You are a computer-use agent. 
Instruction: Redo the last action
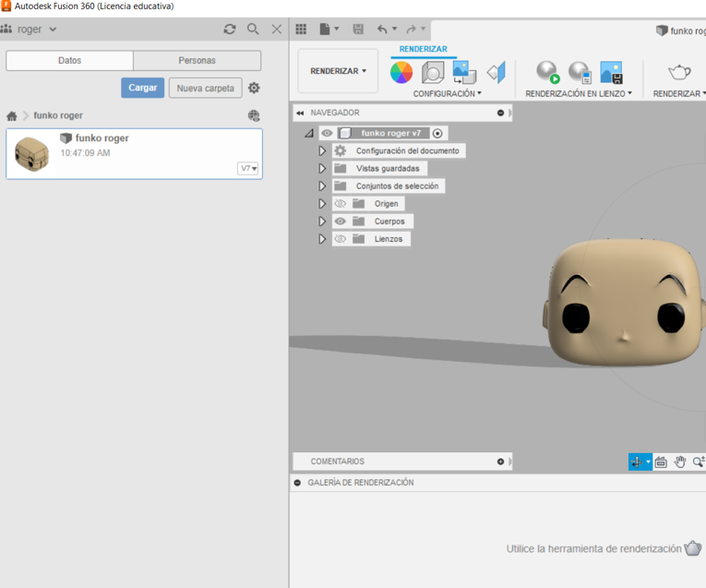(411, 30)
